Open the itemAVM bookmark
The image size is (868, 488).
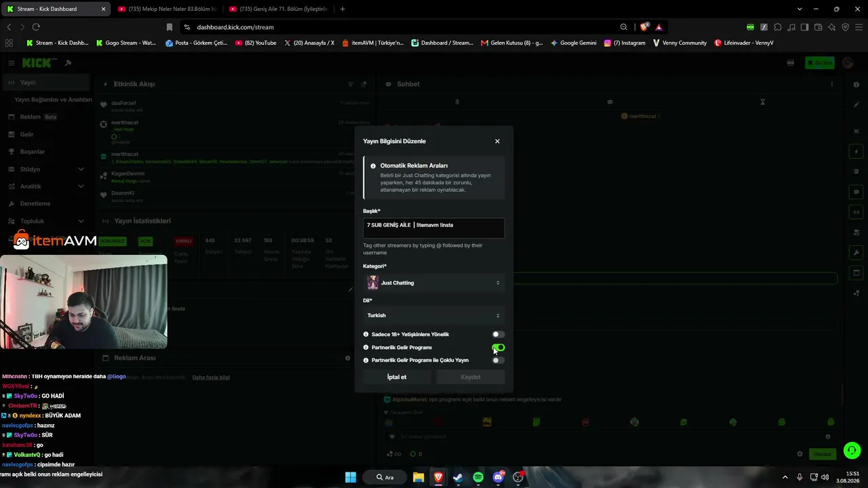click(373, 43)
